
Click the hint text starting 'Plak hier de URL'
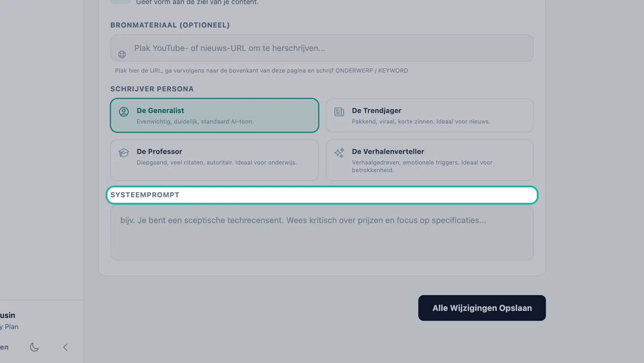pyautogui.click(x=262, y=70)
